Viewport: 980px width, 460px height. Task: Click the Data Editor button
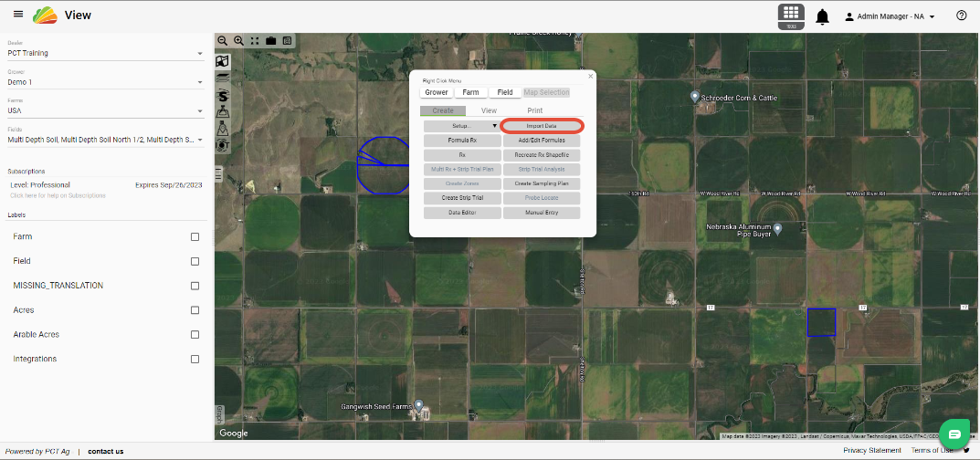point(462,213)
